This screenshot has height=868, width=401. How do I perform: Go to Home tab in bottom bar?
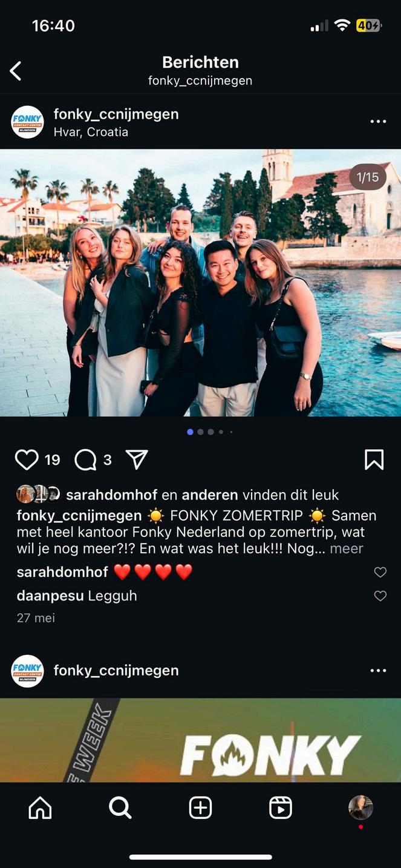pyautogui.click(x=40, y=808)
